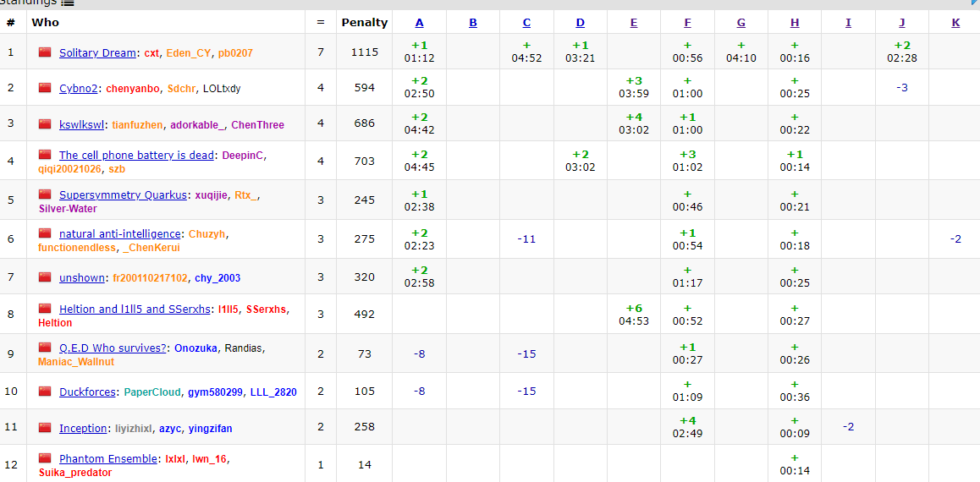Click the flag icon next to Inception
The height and width of the screenshot is (482, 980).
click(45, 428)
